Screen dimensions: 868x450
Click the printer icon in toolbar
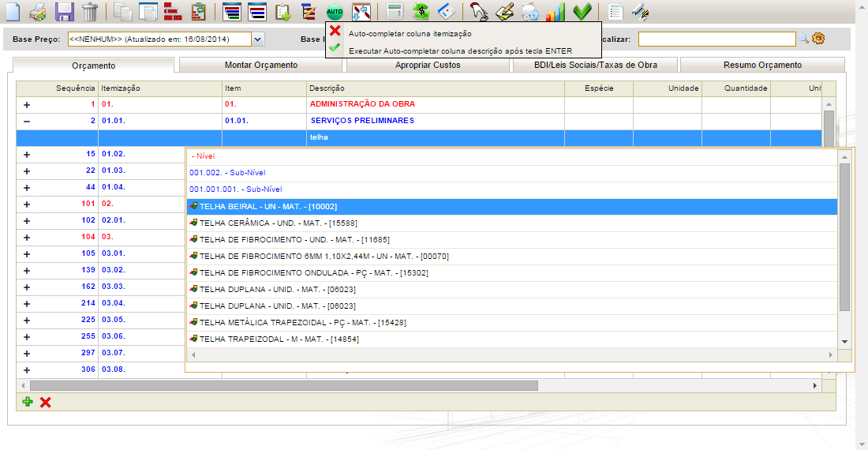pos(38,12)
